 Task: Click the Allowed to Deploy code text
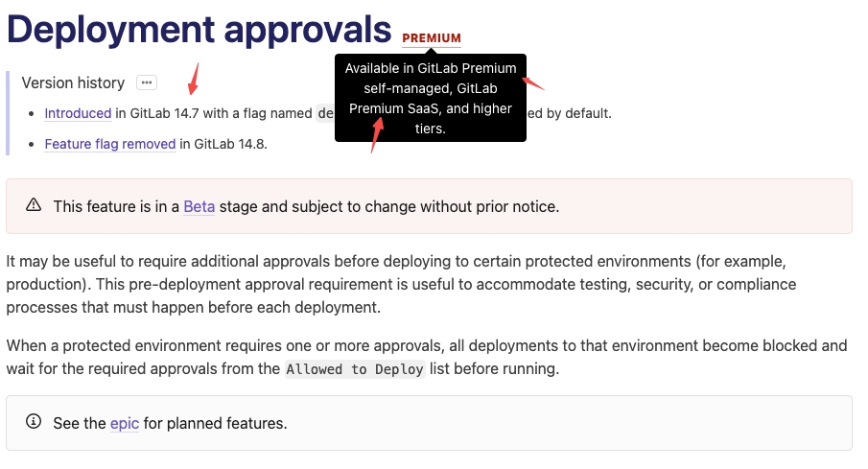click(355, 369)
